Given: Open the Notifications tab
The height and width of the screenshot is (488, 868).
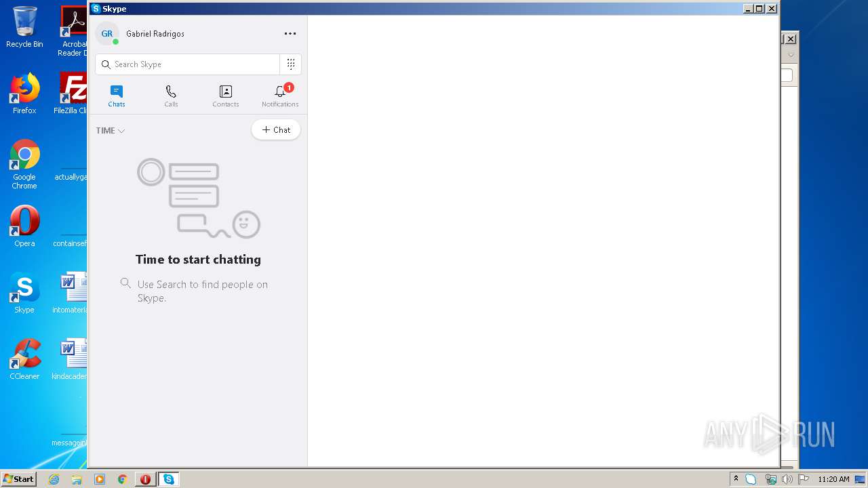Looking at the screenshot, I should [280, 96].
